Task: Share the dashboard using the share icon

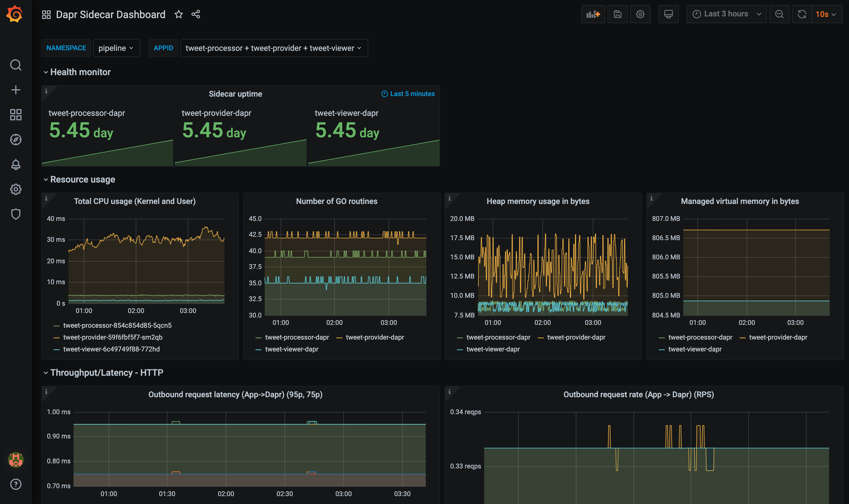Action: (x=195, y=14)
